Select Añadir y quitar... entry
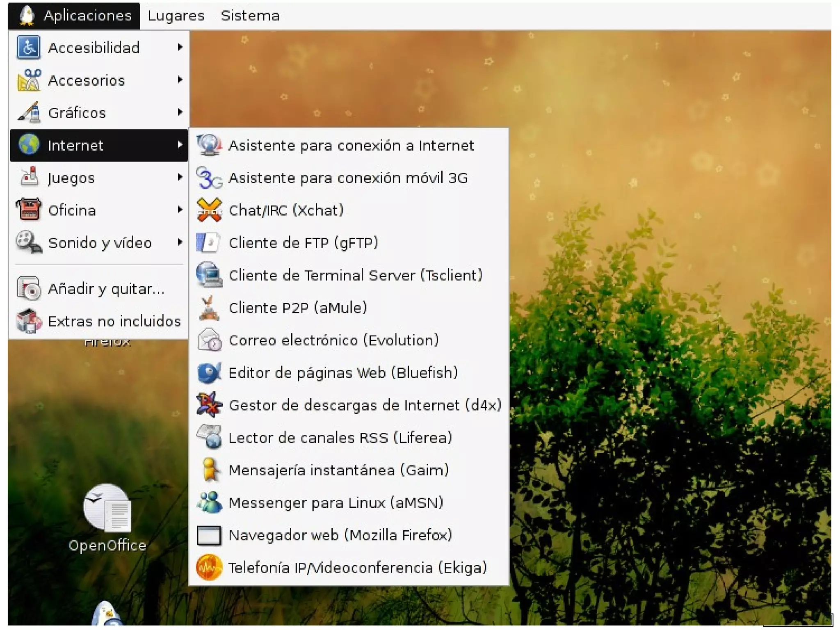This screenshot has height=630, width=840. [106, 289]
